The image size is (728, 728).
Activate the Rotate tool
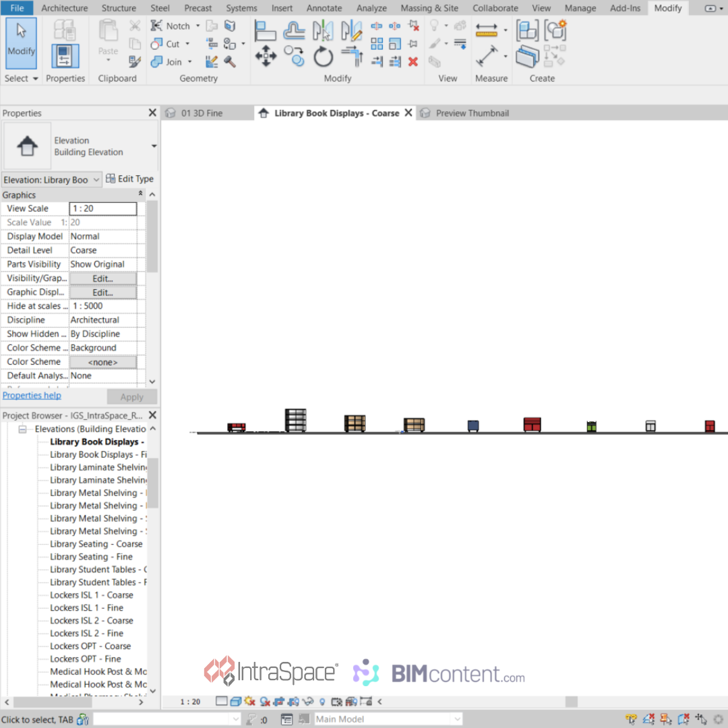pyautogui.click(x=323, y=57)
